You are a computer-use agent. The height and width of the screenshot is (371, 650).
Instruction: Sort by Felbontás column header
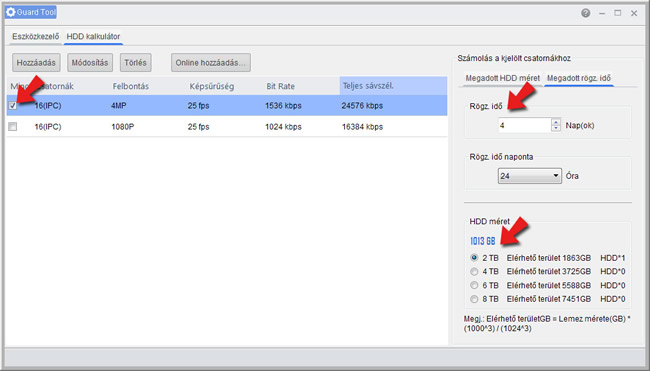(x=131, y=86)
